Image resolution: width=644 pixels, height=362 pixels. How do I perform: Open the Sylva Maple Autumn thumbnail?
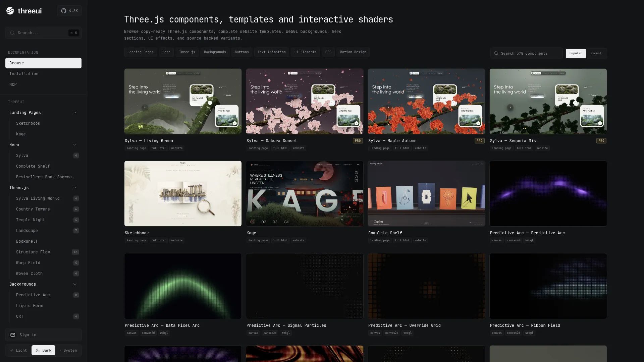click(426, 101)
